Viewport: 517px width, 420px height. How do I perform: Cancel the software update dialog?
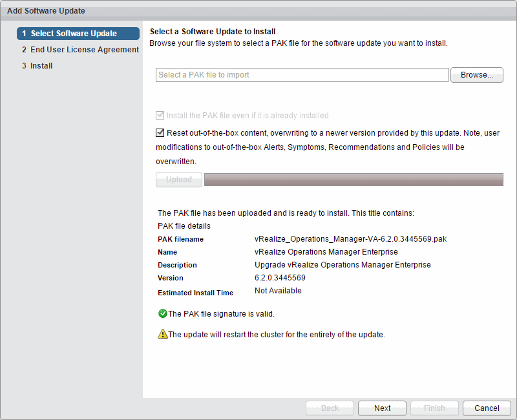(x=487, y=408)
